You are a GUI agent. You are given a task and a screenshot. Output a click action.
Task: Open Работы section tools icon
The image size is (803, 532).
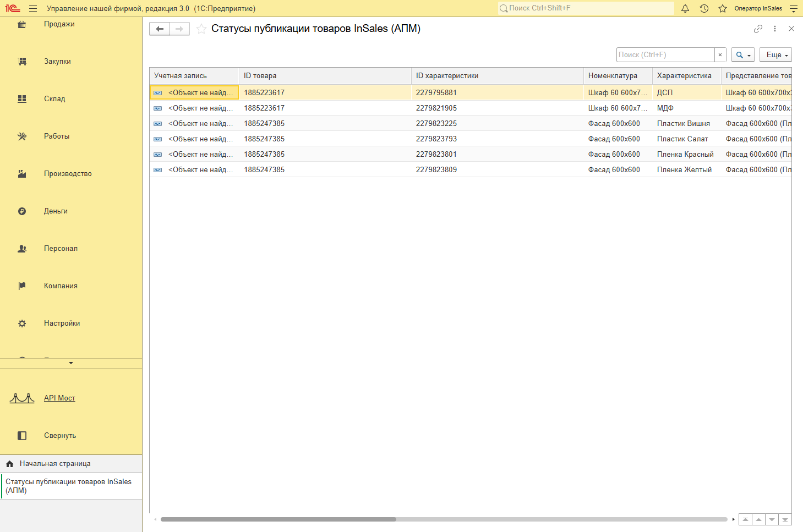click(22, 136)
